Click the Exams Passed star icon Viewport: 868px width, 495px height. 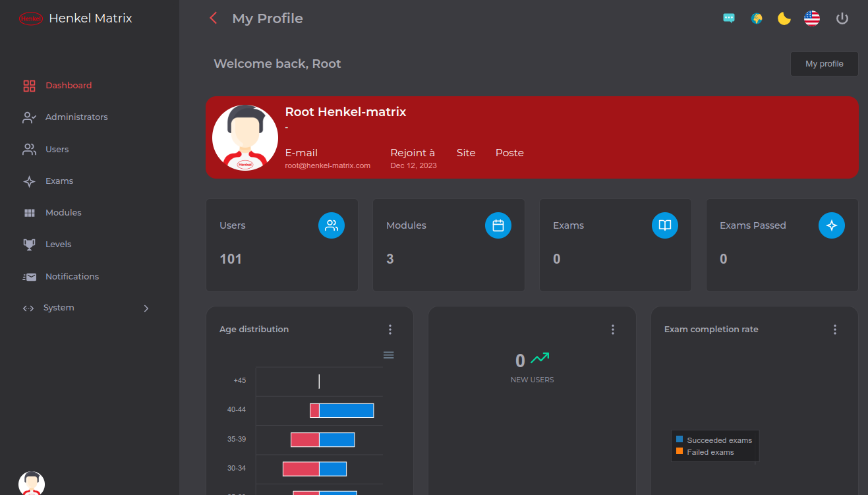pyautogui.click(x=832, y=225)
